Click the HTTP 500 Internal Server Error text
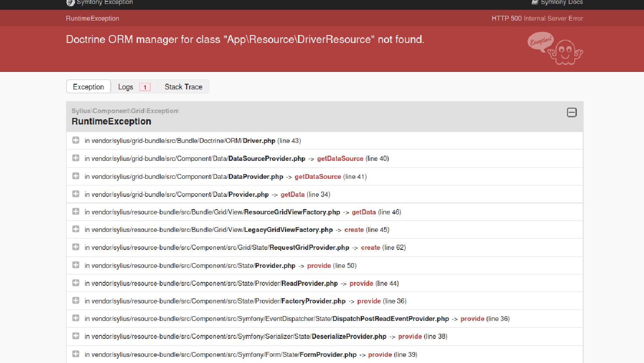 tap(537, 18)
